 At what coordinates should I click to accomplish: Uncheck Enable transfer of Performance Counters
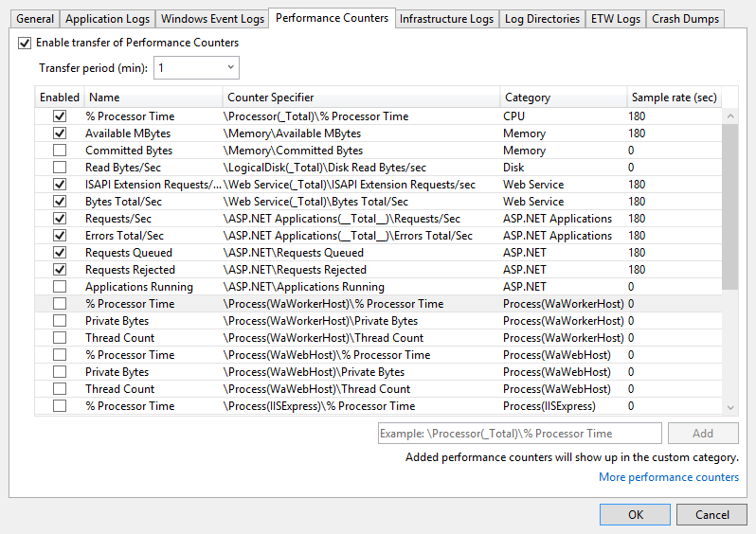click(25, 43)
